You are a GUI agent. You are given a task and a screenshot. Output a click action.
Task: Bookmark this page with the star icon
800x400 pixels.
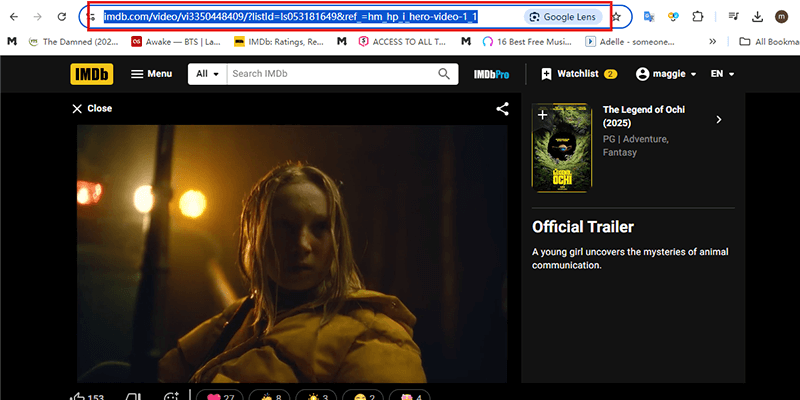pyautogui.click(x=616, y=17)
